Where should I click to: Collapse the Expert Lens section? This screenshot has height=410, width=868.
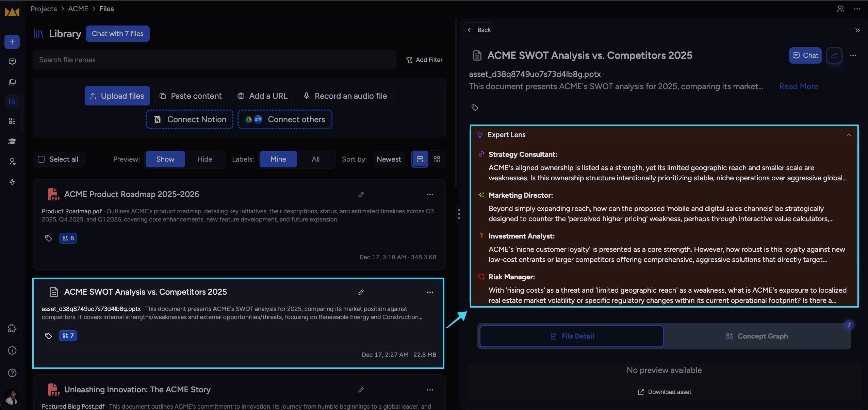[x=849, y=135]
